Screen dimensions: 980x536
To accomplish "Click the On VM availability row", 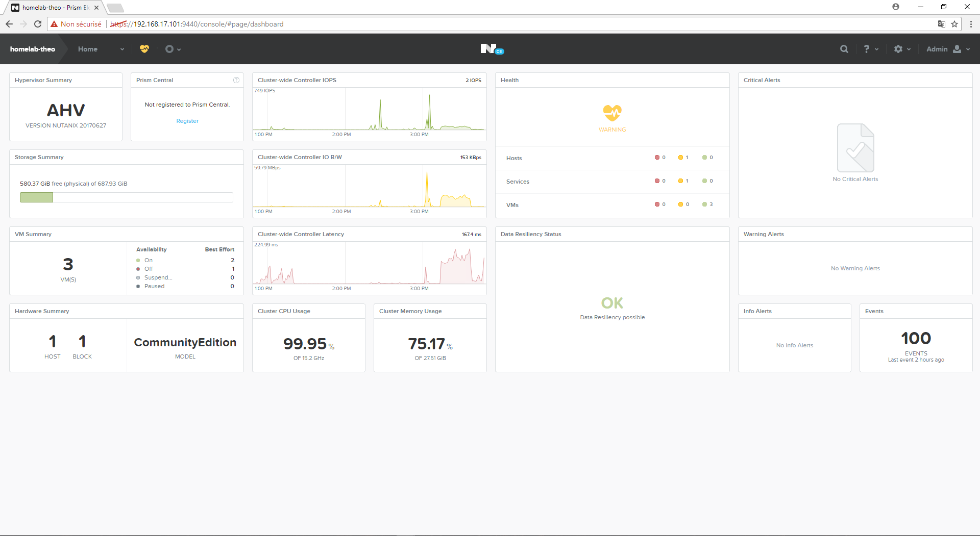I will (x=185, y=260).
